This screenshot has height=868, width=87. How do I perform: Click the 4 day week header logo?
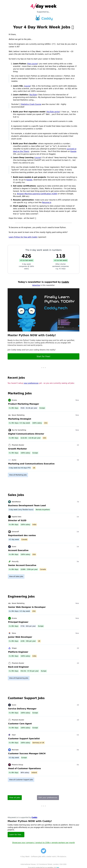click(43, 6)
